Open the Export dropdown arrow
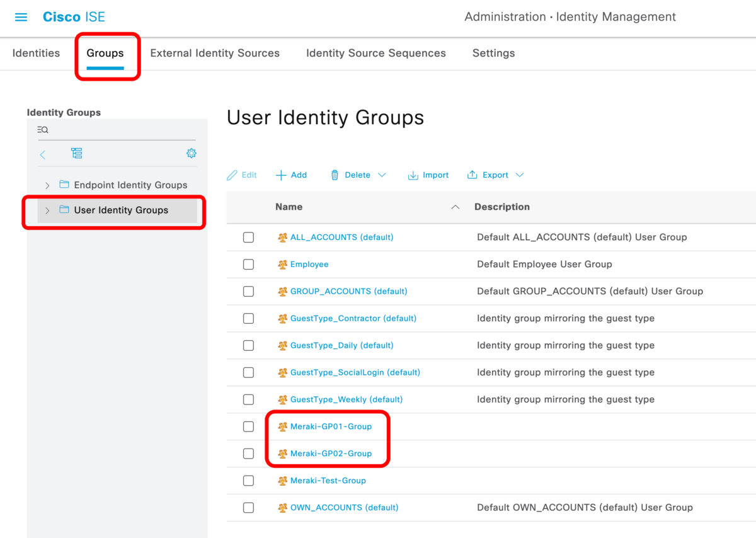756x538 pixels. [x=519, y=175]
